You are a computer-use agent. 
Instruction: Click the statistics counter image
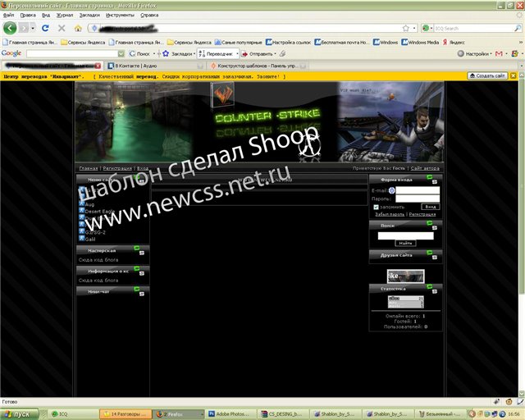[405, 302]
